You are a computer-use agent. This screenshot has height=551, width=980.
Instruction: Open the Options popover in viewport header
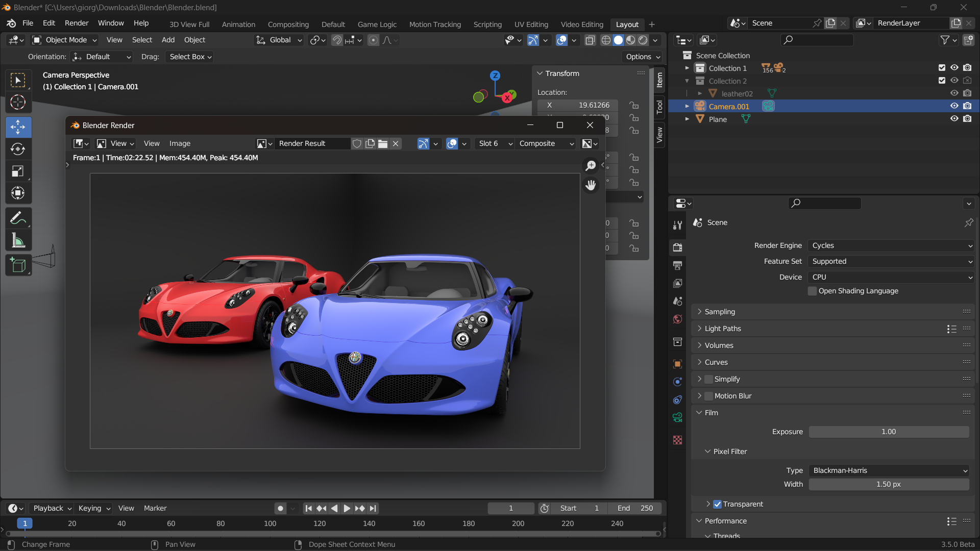point(643,57)
